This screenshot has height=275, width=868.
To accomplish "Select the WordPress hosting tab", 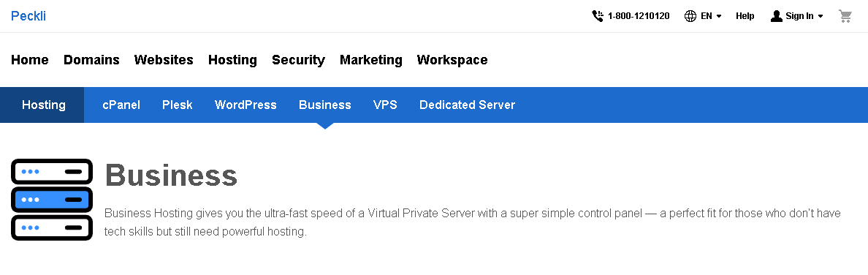I will pyautogui.click(x=245, y=105).
